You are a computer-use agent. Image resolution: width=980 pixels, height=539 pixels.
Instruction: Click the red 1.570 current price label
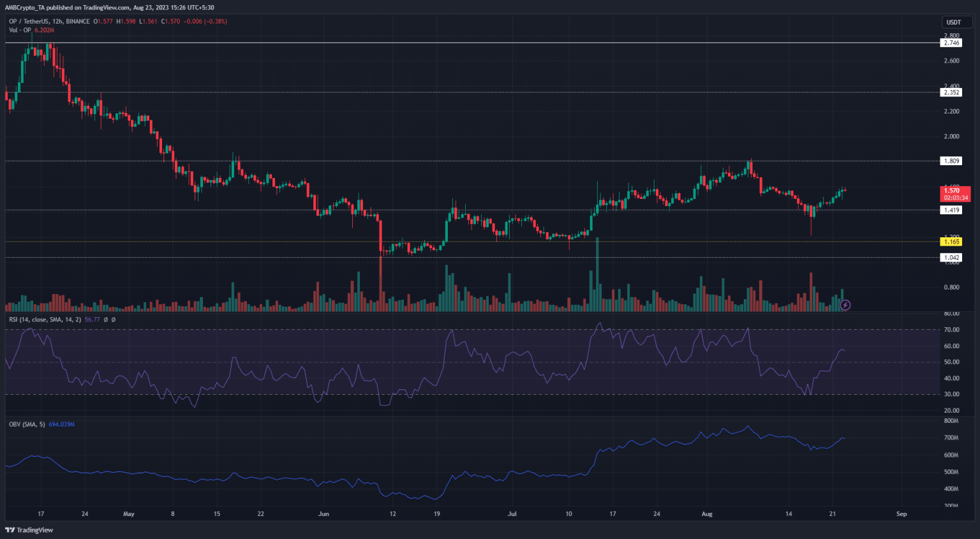(x=955, y=194)
